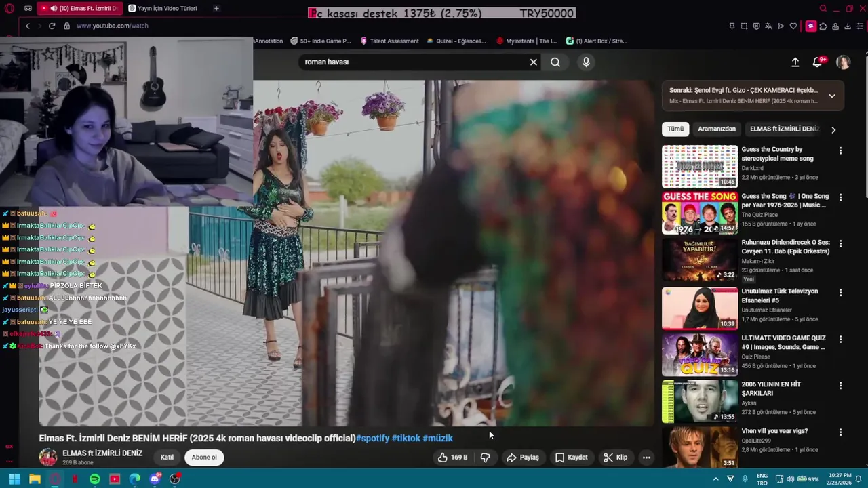868x488 pixels.
Task: Subscribe using the Abone ol button
Action: 204,457
